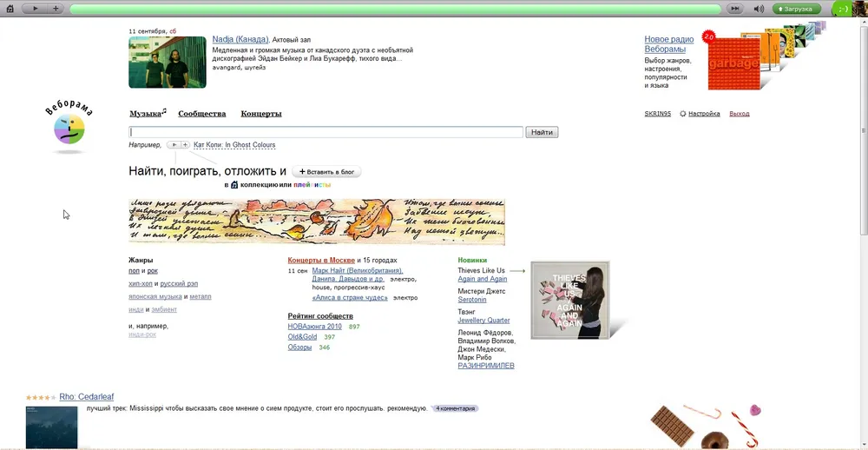Click the Rho Cedarleaf album thumbnail
The width and height of the screenshot is (868, 450).
coord(51,427)
